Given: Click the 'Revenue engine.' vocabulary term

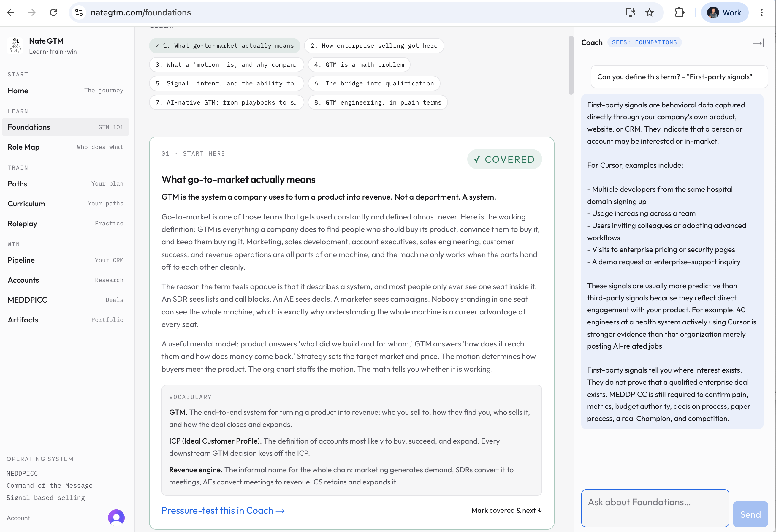Looking at the screenshot, I should tap(196, 470).
